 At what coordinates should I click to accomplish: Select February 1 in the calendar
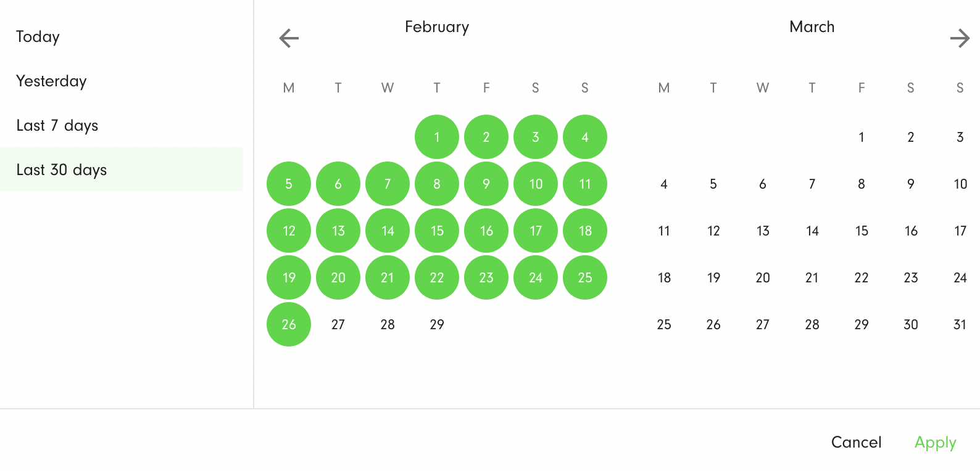437,137
